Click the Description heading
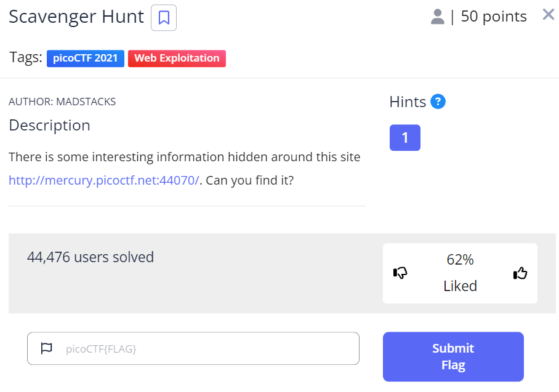The width and height of the screenshot is (559, 392). click(49, 126)
